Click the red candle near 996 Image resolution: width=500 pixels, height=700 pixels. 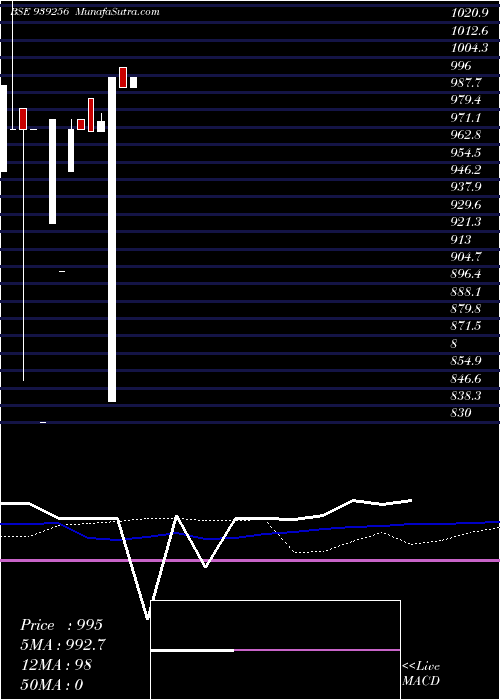point(123,77)
